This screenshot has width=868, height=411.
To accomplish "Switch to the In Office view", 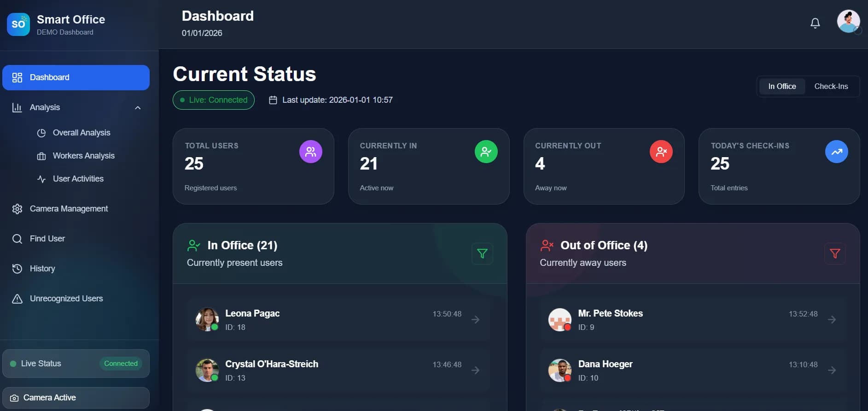I will coord(782,86).
